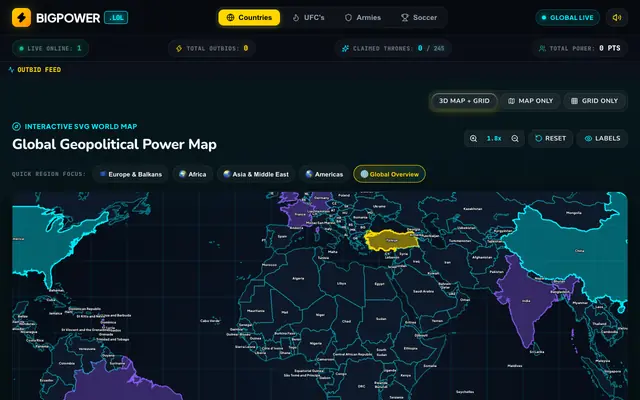640x400 pixels.
Task: Click the outbid feed pulse icon
Action: [11, 70]
